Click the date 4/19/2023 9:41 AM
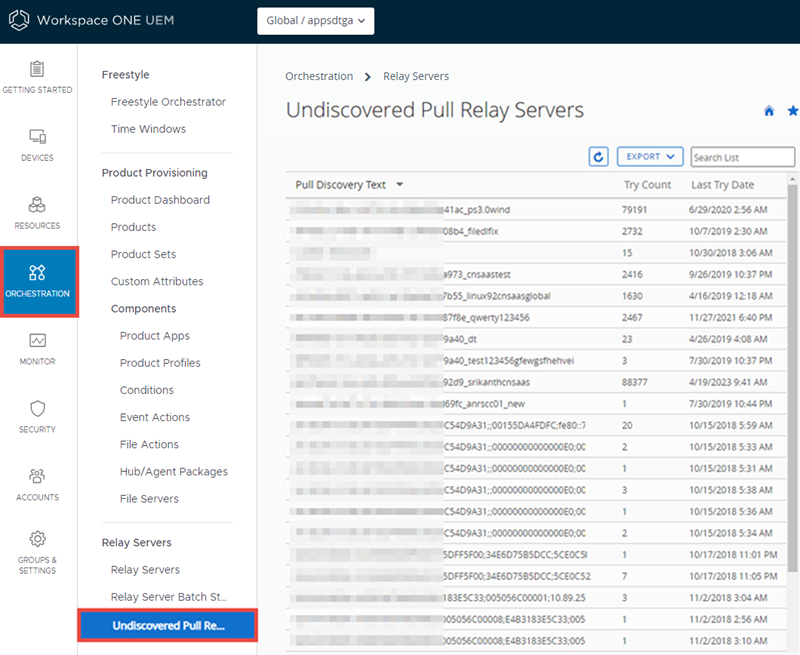Viewport: 800px width, 655px height. [728, 382]
